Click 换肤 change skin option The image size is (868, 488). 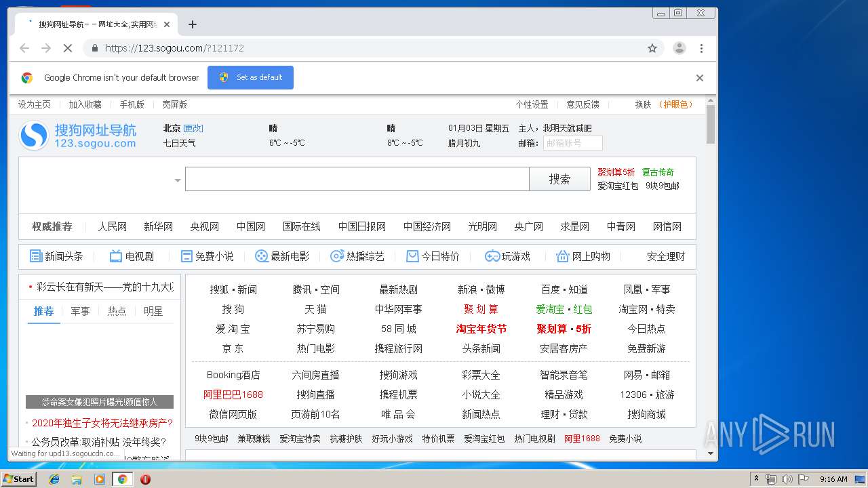[x=643, y=104]
